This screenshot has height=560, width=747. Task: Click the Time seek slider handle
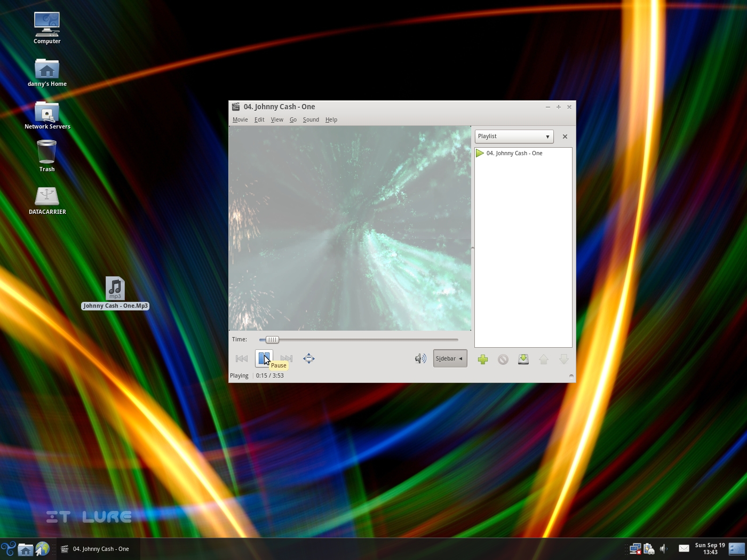[272, 340]
